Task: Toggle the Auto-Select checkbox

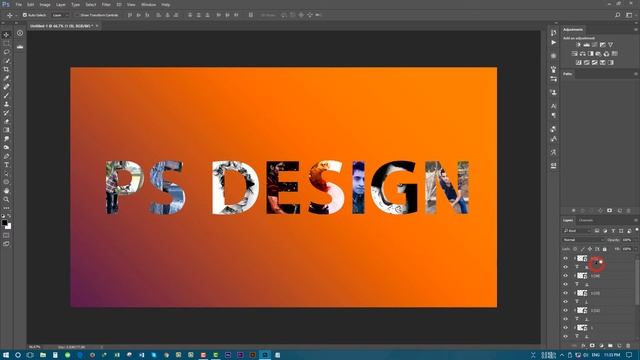Action: pyautogui.click(x=24, y=15)
